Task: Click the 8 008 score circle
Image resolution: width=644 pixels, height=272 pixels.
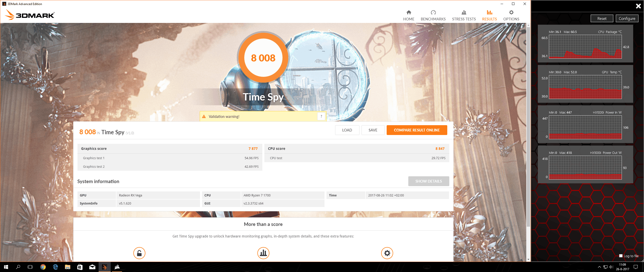Action: pyautogui.click(x=263, y=58)
